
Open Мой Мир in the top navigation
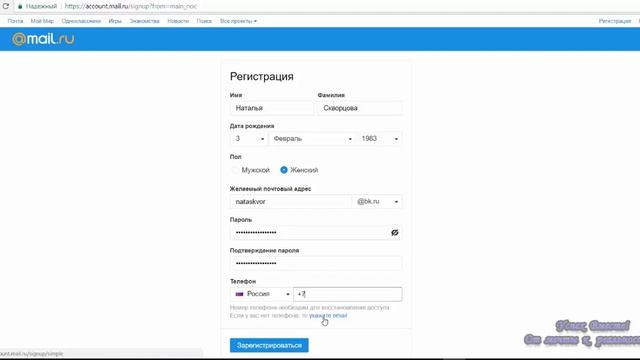tap(42, 21)
